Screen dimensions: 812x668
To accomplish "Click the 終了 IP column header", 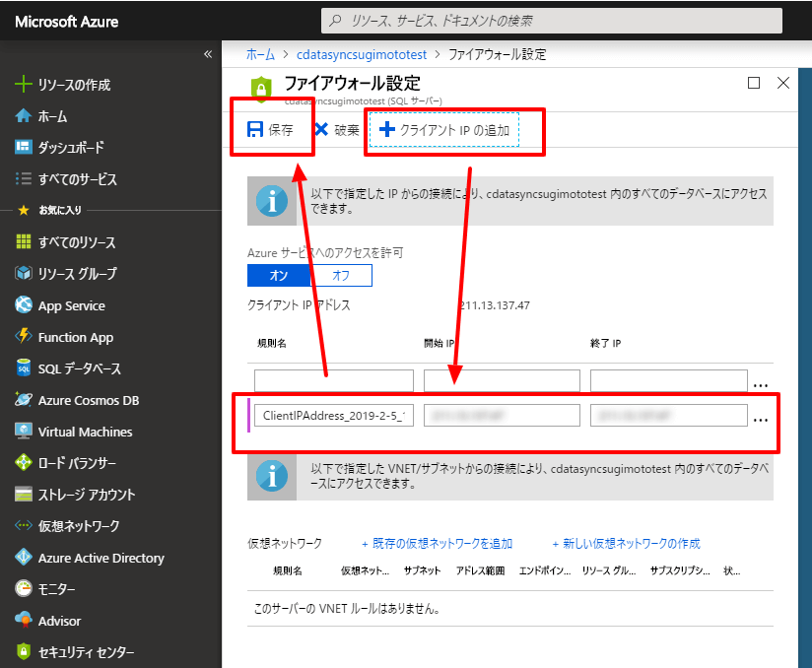I will [605, 343].
